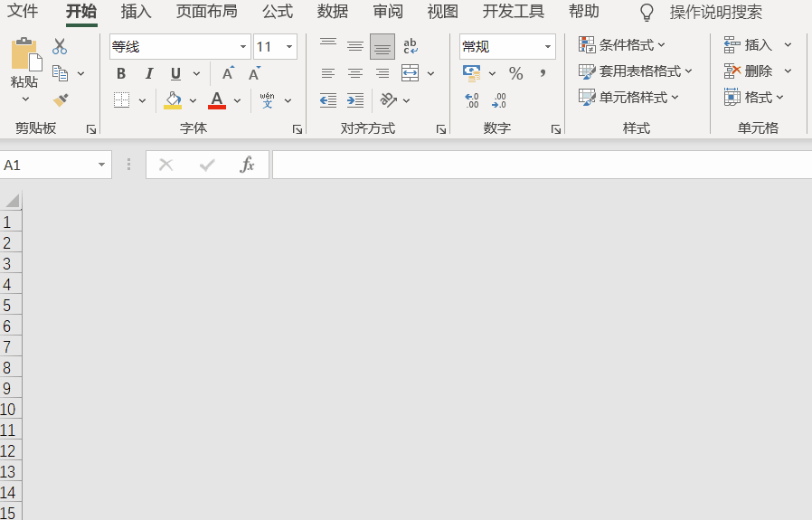Expand the underline style arrow
Screen dimensions: 812x520
click(x=196, y=73)
